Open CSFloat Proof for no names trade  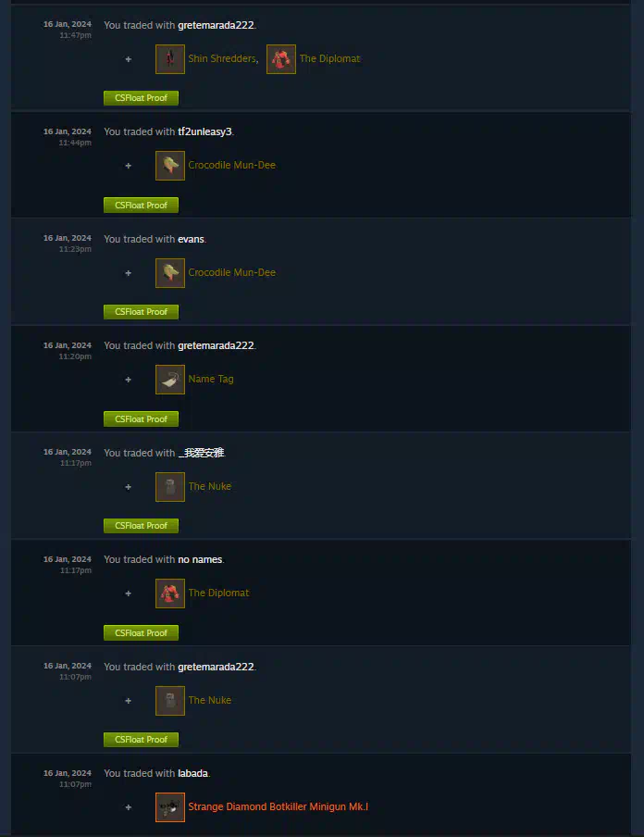(x=141, y=632)
